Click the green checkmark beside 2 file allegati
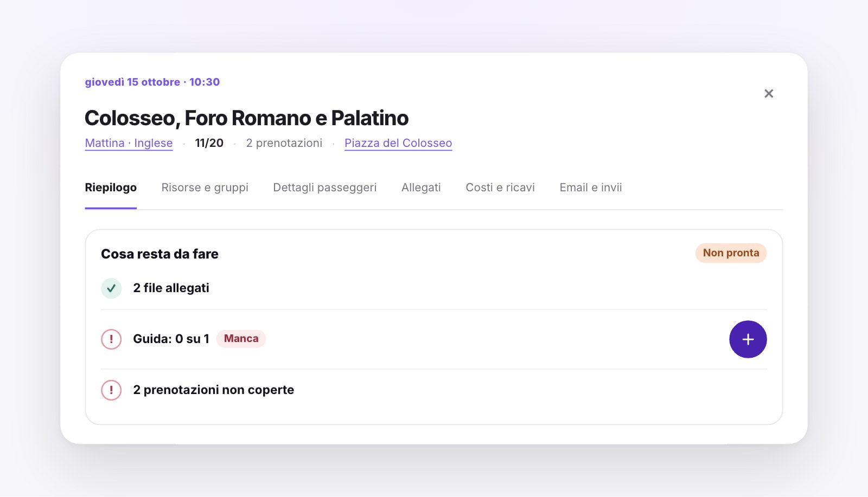The width and height of the screenshot is (868, 497). 111,288
